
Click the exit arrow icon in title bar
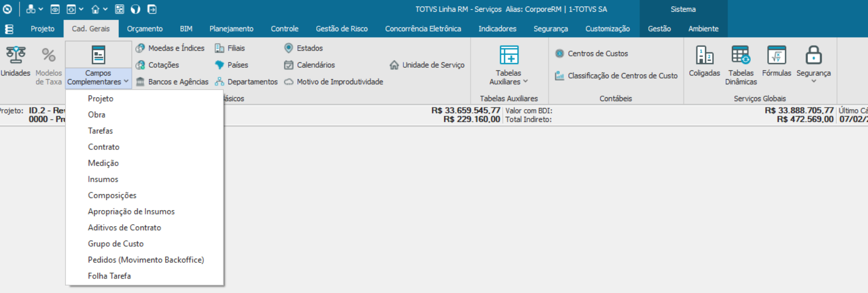coord(152,9)
